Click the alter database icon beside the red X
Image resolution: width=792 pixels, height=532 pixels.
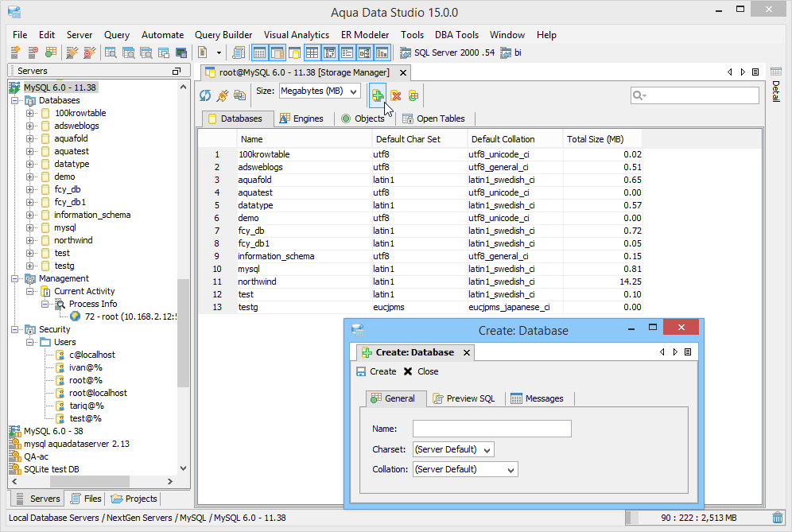(x=413, y=95)
